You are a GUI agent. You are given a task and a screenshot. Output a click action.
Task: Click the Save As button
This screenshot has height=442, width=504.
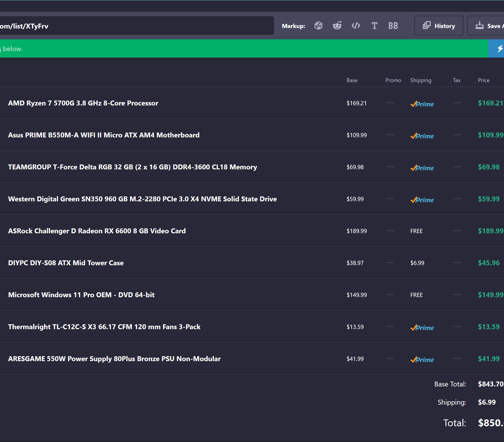[486, 26]
